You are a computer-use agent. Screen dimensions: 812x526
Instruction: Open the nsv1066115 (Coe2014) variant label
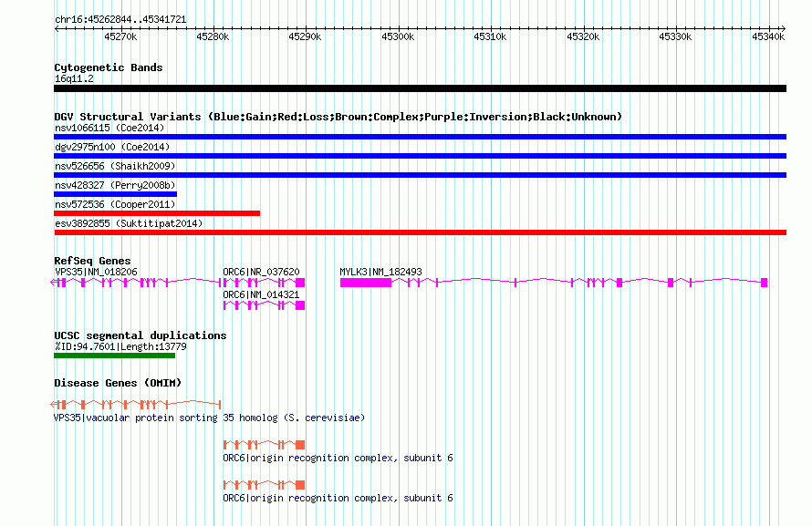point(109,128)
